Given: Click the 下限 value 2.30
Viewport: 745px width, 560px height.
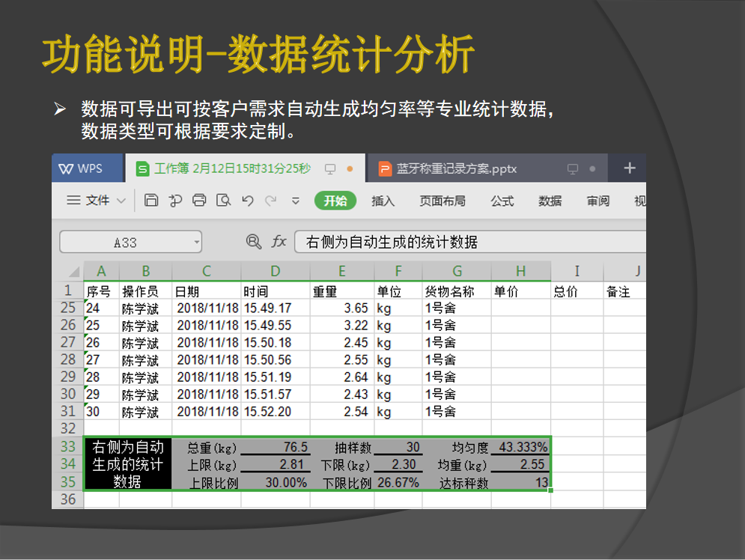Looking at the screenshot, I should [x=398, y=464].
